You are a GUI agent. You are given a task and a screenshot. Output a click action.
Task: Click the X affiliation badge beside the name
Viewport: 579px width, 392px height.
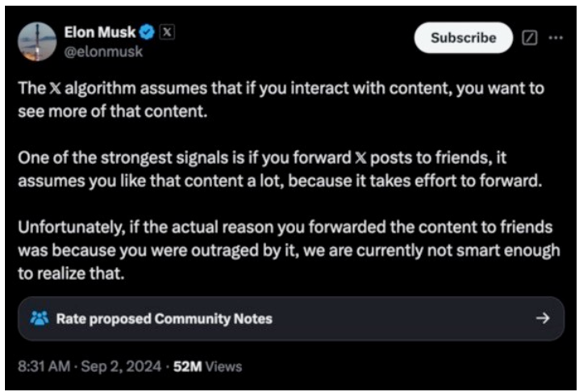click(167, 32)
